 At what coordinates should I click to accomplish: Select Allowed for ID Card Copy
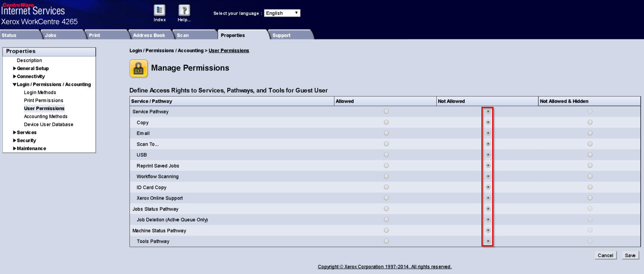point(386,187)
